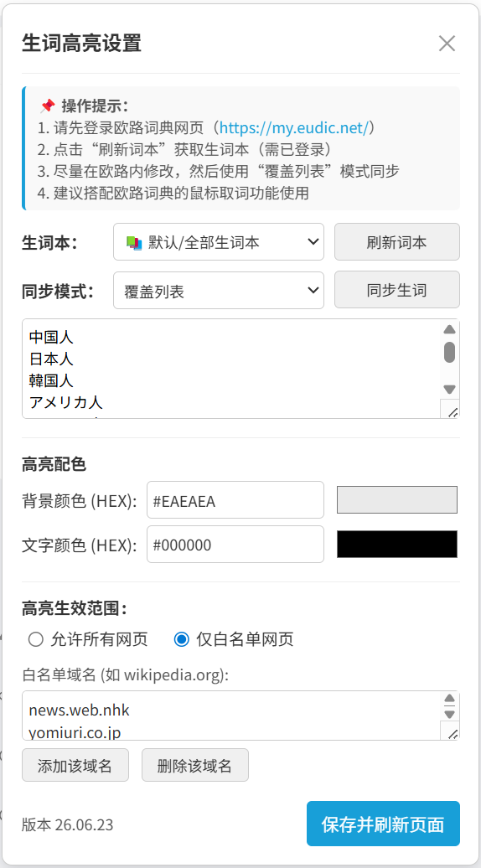The height and width of the screenshot is (868, 481).
Task: Click the down arrow in the whitelist domain box
Action: coord(449,714)
